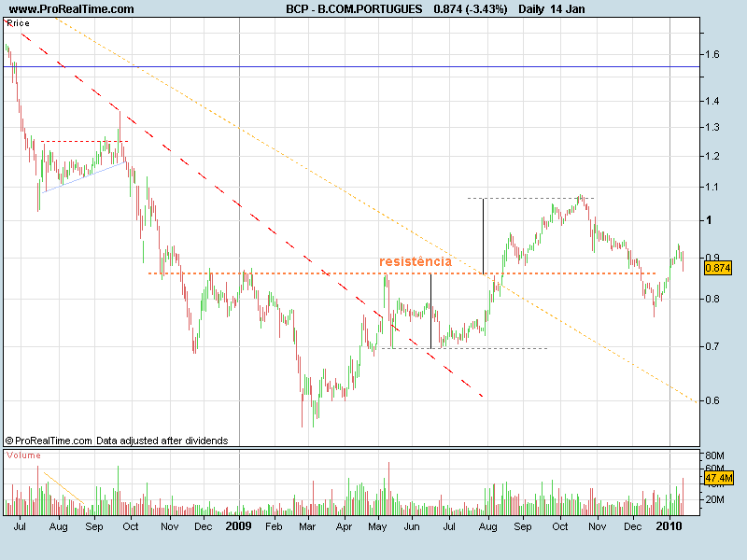747x560 pixels.
Task: Click the 0.8 price axis label
Action: coord(712,299)
